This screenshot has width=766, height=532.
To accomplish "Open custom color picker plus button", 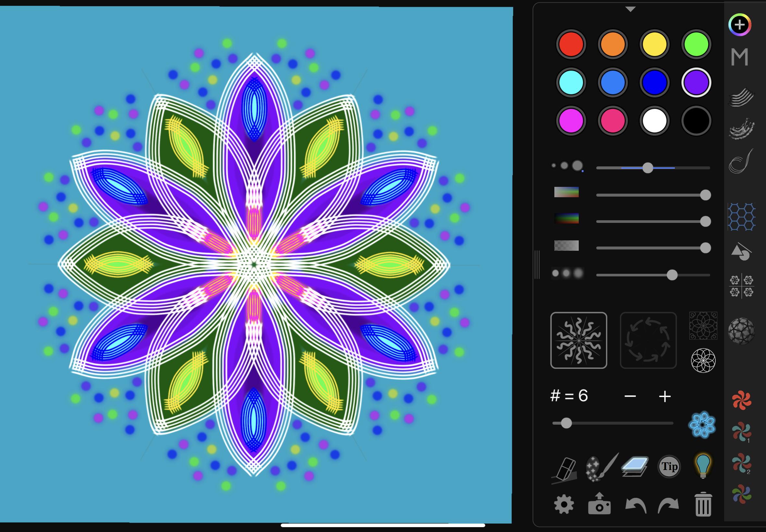I will tap(740, 25).
